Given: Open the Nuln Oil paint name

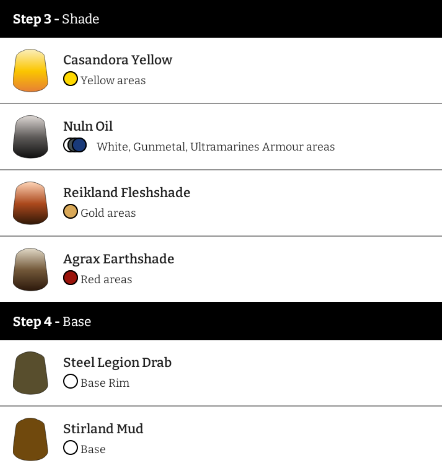Looking at the screenshot, I should (x=88, y=126).
